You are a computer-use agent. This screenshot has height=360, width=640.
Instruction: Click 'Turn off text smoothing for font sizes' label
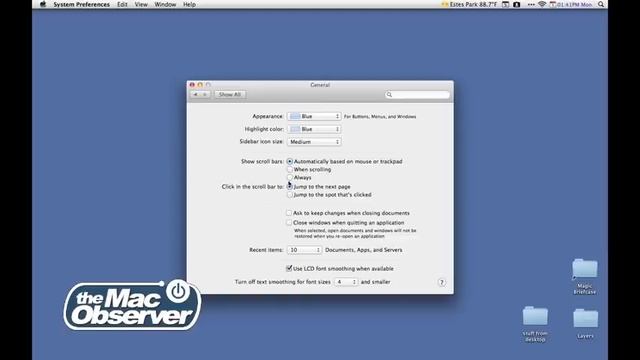pos(282,282)
